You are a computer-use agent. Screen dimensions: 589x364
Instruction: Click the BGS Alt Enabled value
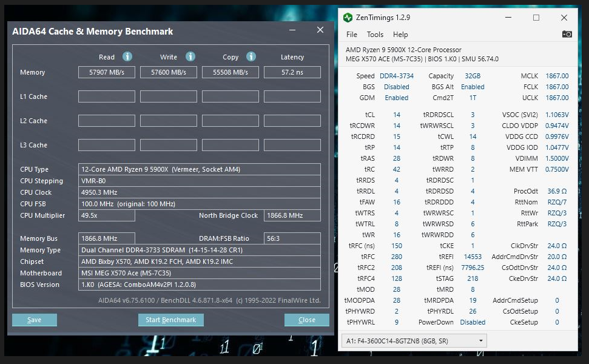(473, 87)
